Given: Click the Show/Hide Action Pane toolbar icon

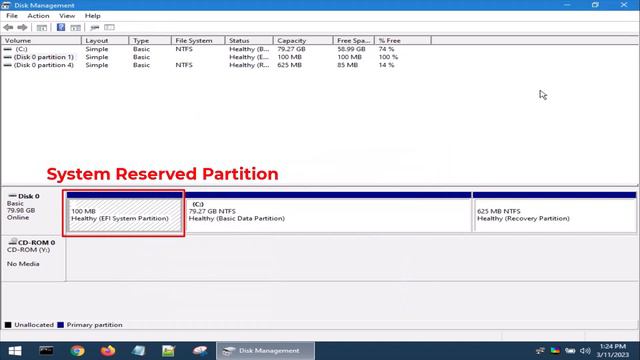Looking at the screenshot, I should pos(76,27).
